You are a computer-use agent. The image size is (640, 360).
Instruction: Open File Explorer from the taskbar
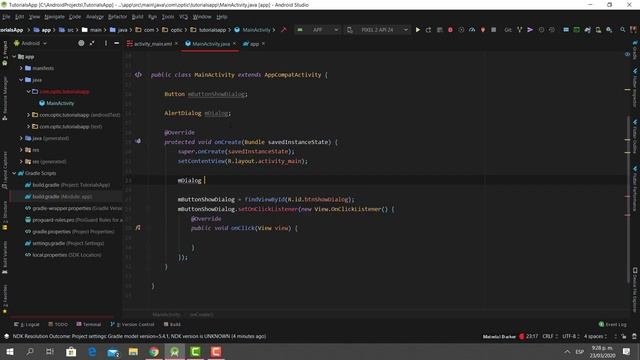point(133,351)
